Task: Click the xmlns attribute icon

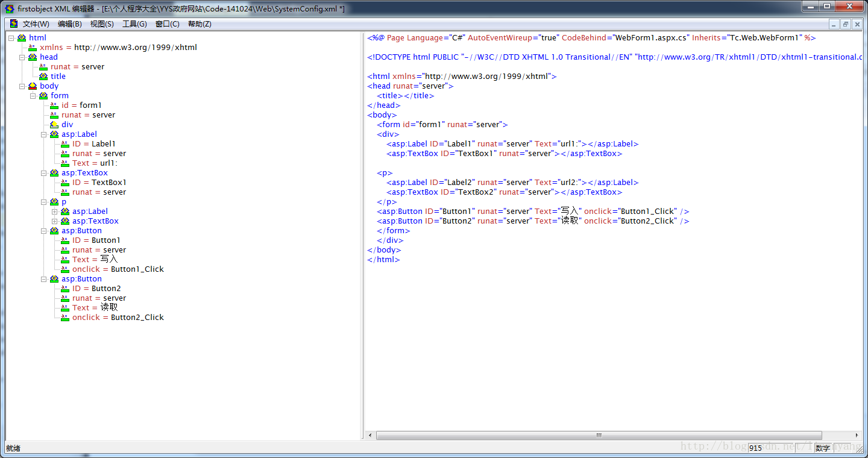Action: click(x=33, y=48)
